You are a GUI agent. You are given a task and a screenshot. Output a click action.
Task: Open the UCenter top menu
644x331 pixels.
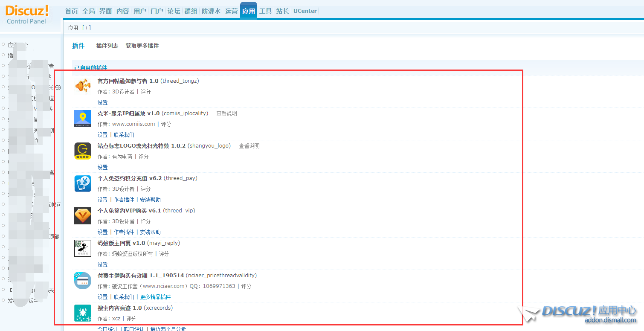click(x=305, y=11)
